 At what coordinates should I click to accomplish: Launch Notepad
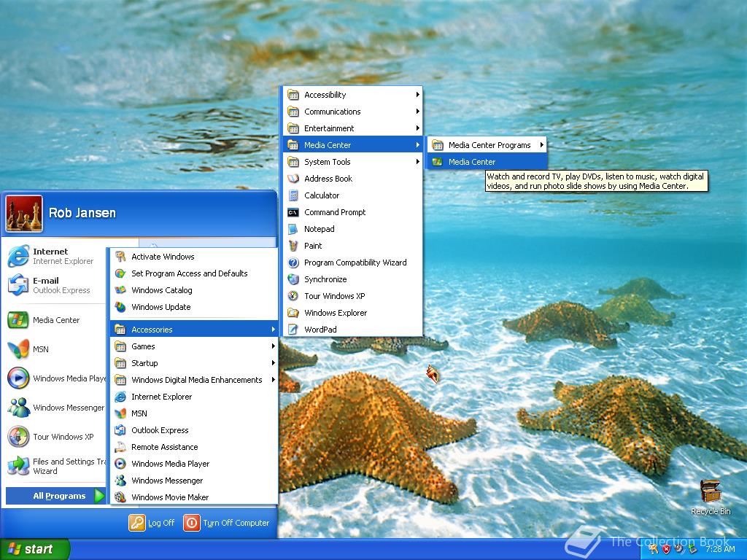(353, 229)
